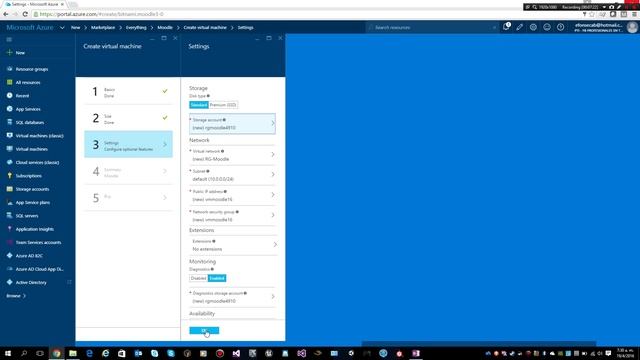The height and width of the screenshot is (360, 640).
Task: Open Azure AD Cloud App Discovery in the sidebar
Action: pos(40,269)
